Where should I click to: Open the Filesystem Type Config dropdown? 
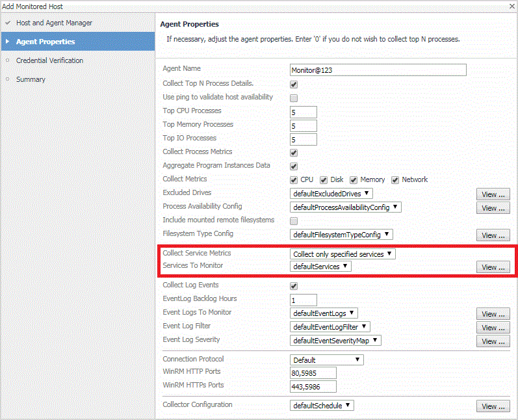341,234
